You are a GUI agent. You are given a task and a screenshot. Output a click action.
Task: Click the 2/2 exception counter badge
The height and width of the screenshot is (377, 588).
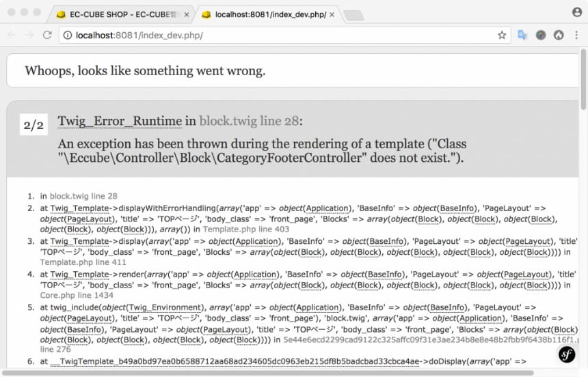pos(34,125)
